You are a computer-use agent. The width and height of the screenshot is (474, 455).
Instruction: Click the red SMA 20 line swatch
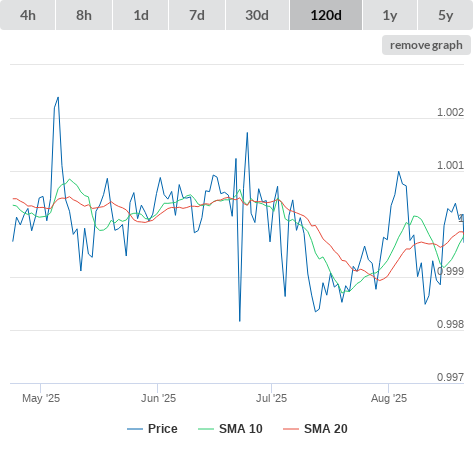click(x=291, y=429)
